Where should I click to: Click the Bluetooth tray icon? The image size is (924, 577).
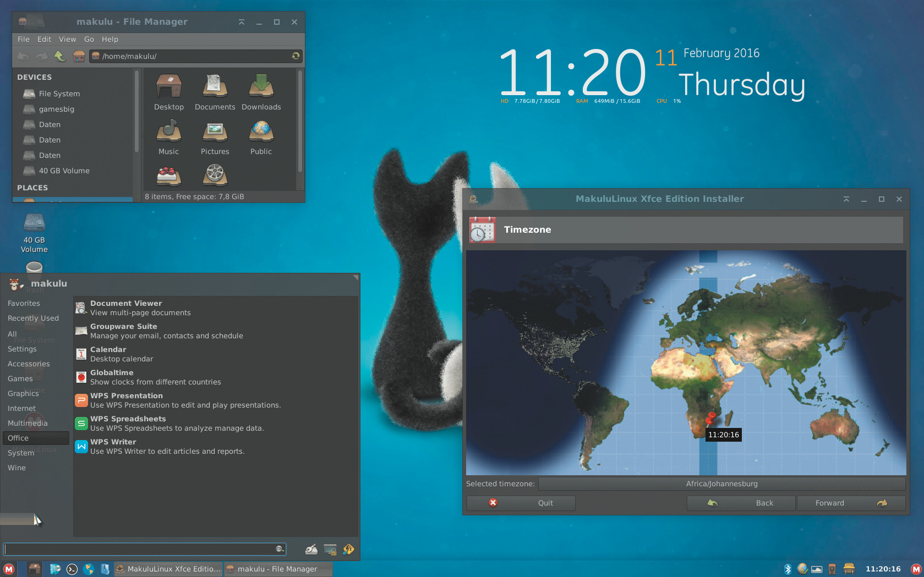[788, 569]
